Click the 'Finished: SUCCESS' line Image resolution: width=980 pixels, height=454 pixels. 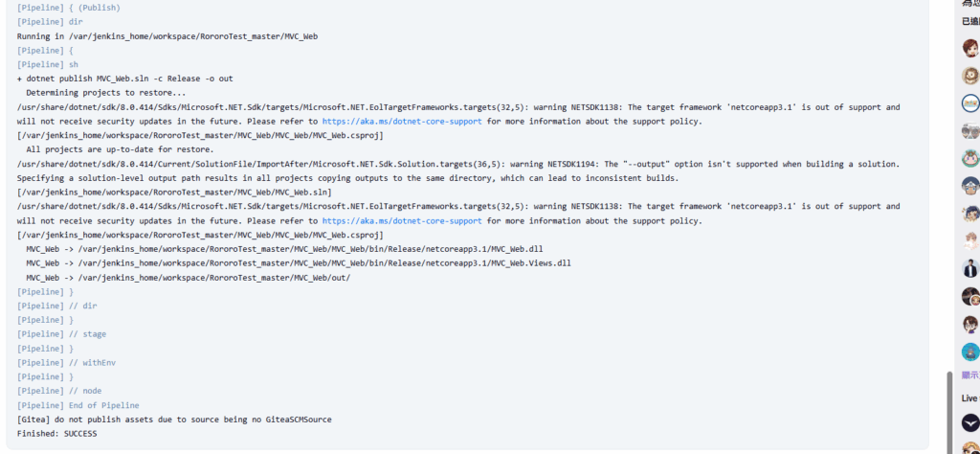(x=56, y=434)
